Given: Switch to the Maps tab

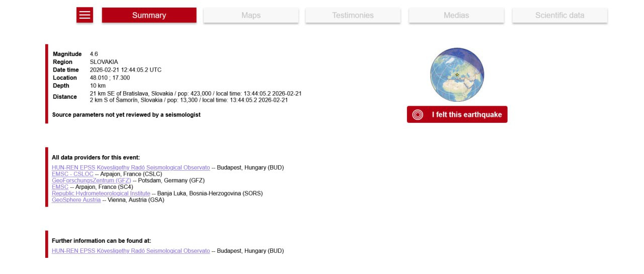Looking at the screenshot, I should 251,15.
